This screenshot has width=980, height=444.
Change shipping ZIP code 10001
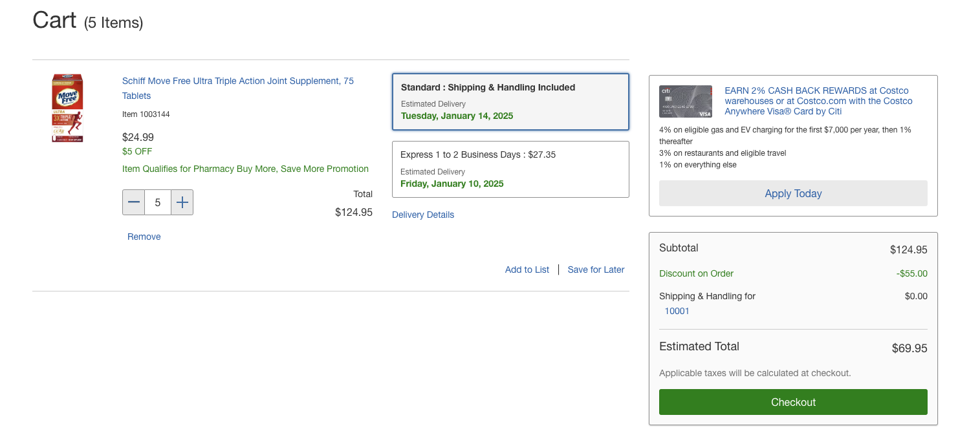[x=677, y=311]
